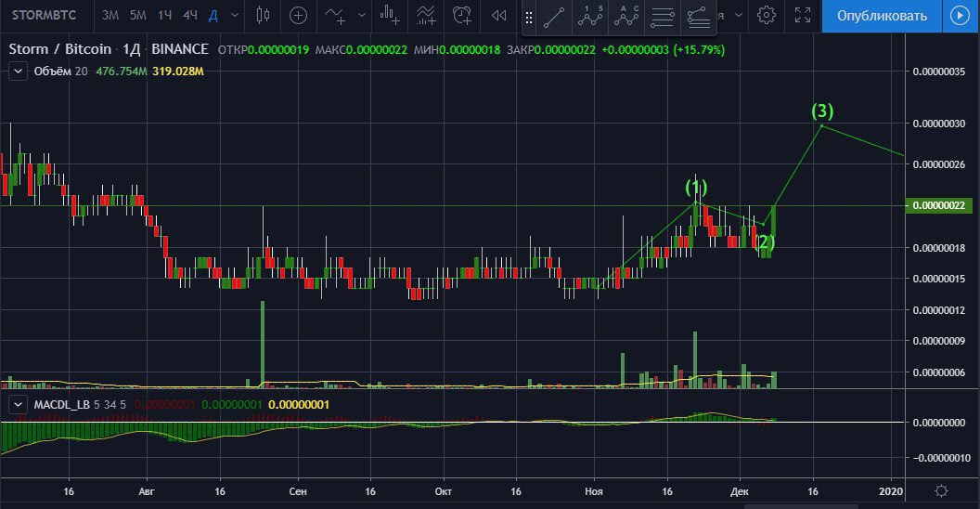Click the Сен label on time axis

coord(298,491)
